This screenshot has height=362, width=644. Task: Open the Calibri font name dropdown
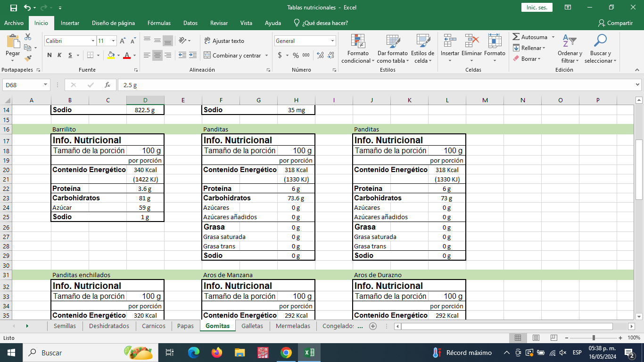point(93,41)
